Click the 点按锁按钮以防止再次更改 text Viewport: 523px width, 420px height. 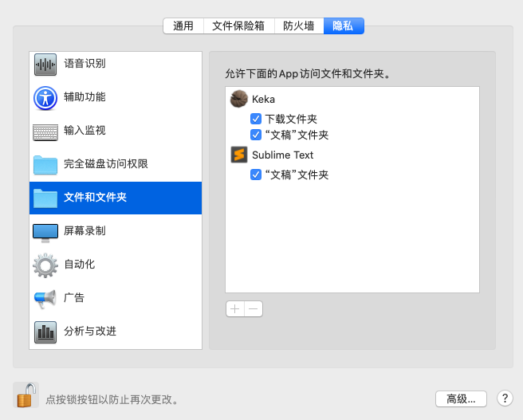[x=112, y=399]
